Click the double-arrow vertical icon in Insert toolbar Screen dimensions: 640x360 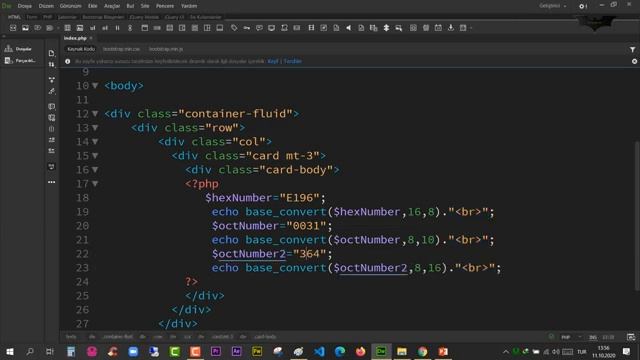386,28
